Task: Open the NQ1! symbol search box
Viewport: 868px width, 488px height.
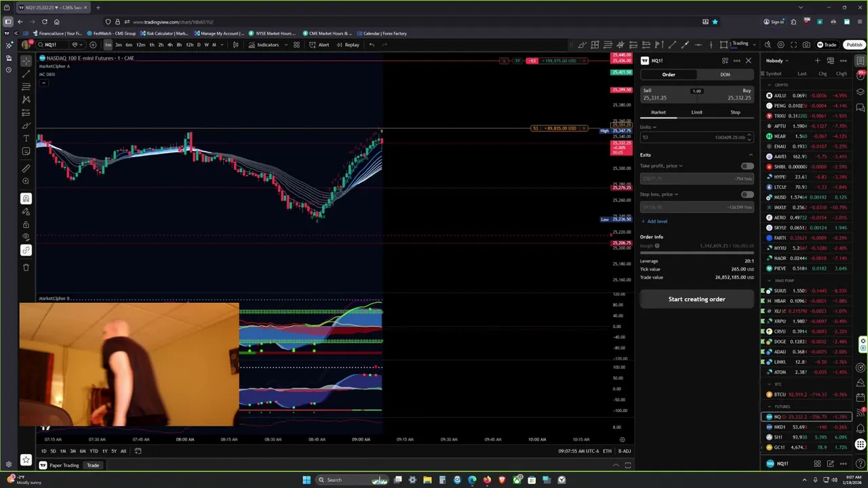Action: coord(52,45)
